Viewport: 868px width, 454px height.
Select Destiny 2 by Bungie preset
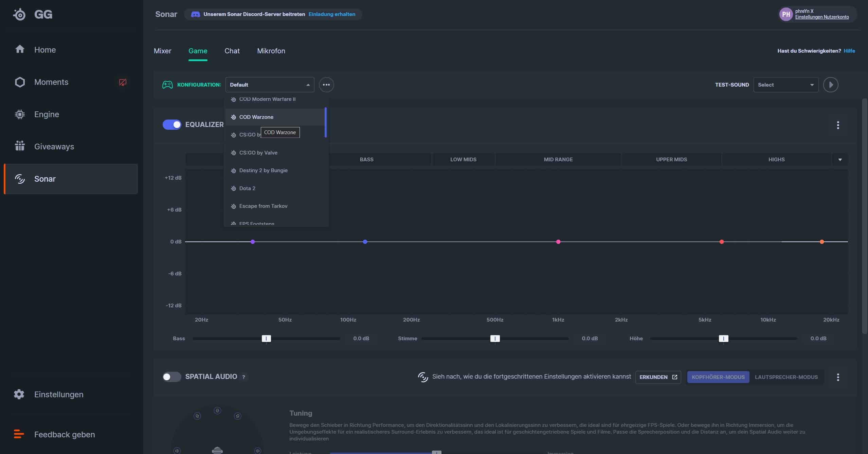coord(263,170)
